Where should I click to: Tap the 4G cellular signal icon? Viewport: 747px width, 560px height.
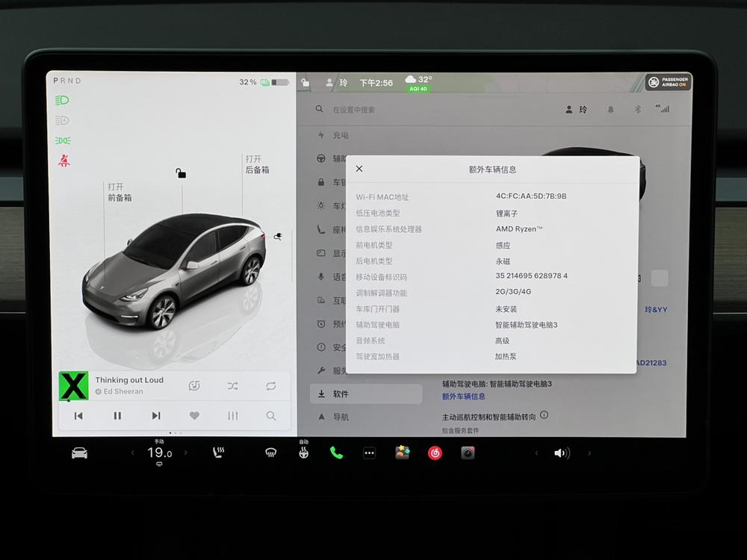[663, 109]
